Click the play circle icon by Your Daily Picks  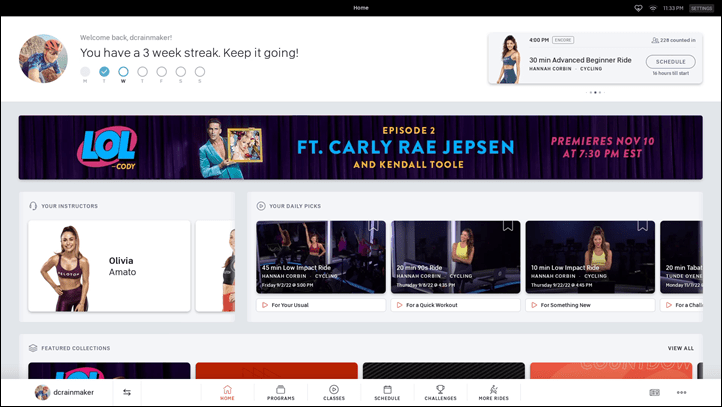tap(261, 206)
